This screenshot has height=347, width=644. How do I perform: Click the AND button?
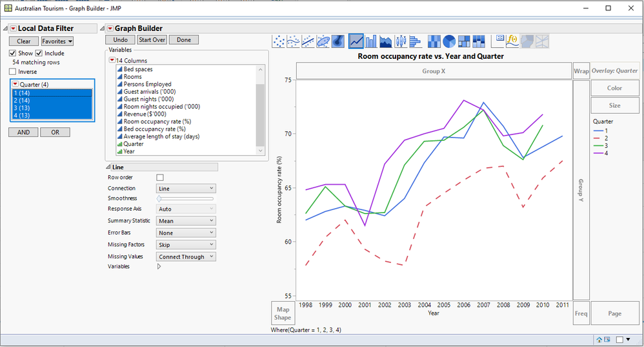pyautogui.click(x=23, y=132)
